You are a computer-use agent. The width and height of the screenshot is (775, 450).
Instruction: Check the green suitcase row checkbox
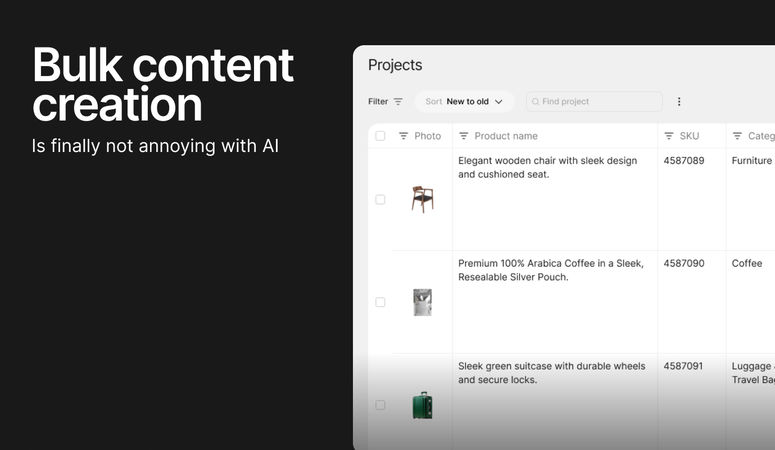coord(380,405)
